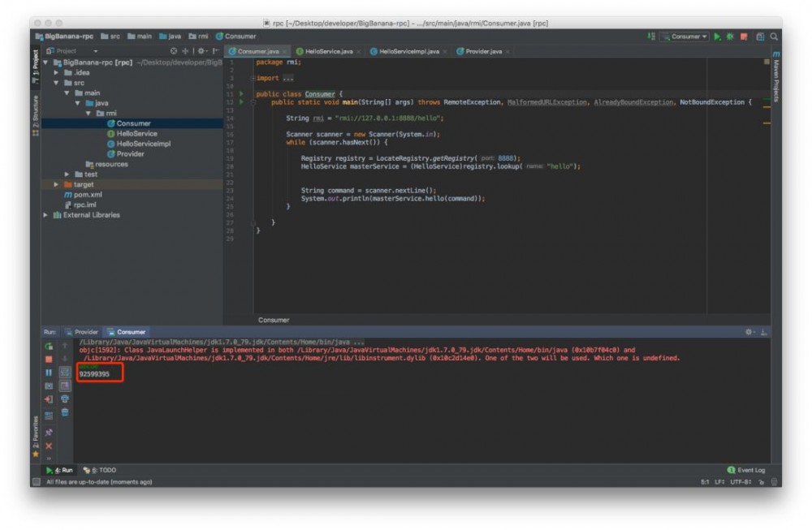Clear console with the trash icon

(65, 412)
